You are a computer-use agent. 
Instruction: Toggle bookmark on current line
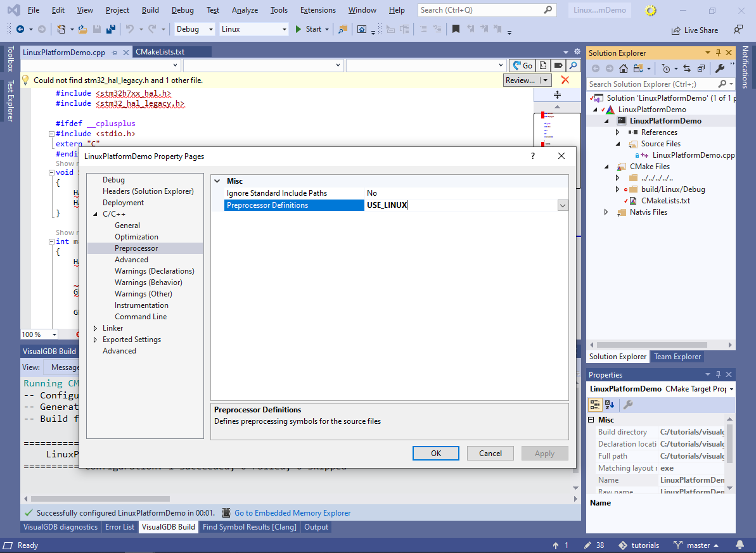pyautogui.click(x=456, y=29)
